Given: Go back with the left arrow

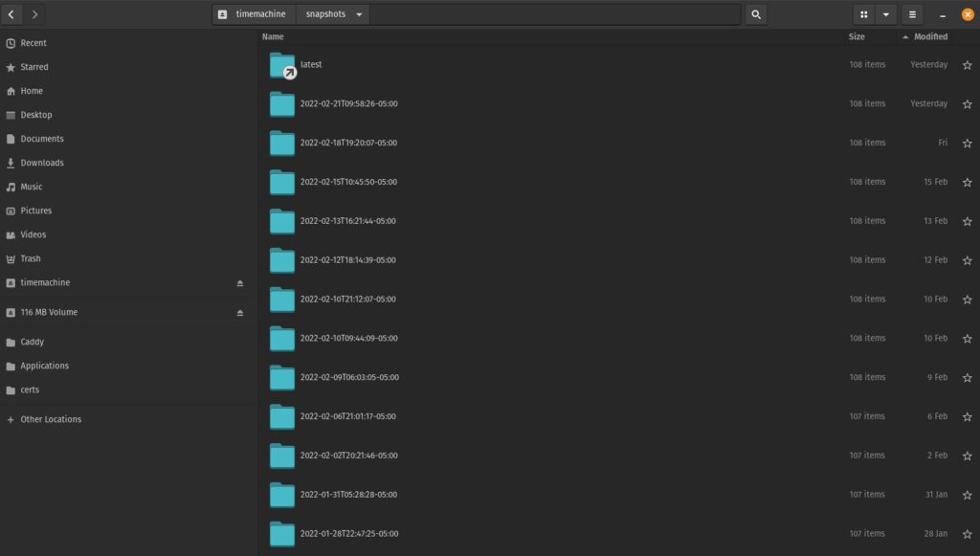Looking at the screenshot, I should (x=11, y=14).
